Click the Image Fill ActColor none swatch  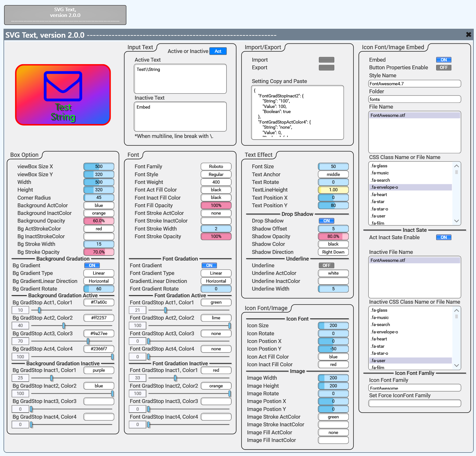click(333, 432)
